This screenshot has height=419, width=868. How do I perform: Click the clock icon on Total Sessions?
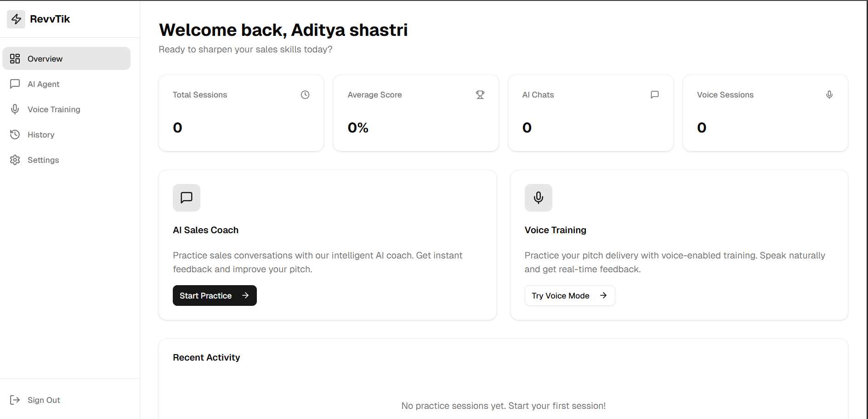click(305, 95)
